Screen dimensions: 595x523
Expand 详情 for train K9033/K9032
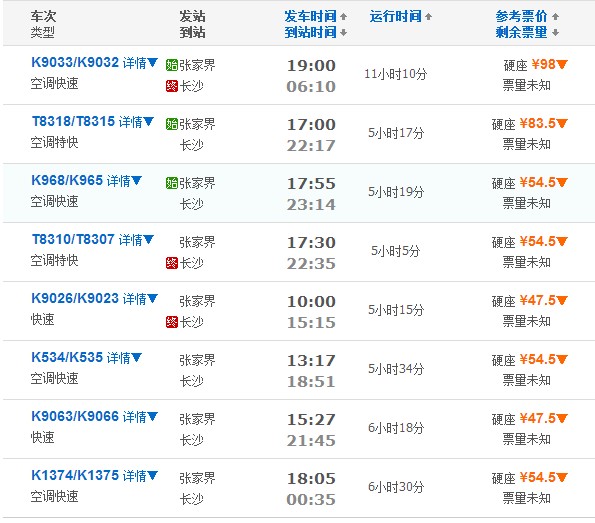(x=140, y=63)
